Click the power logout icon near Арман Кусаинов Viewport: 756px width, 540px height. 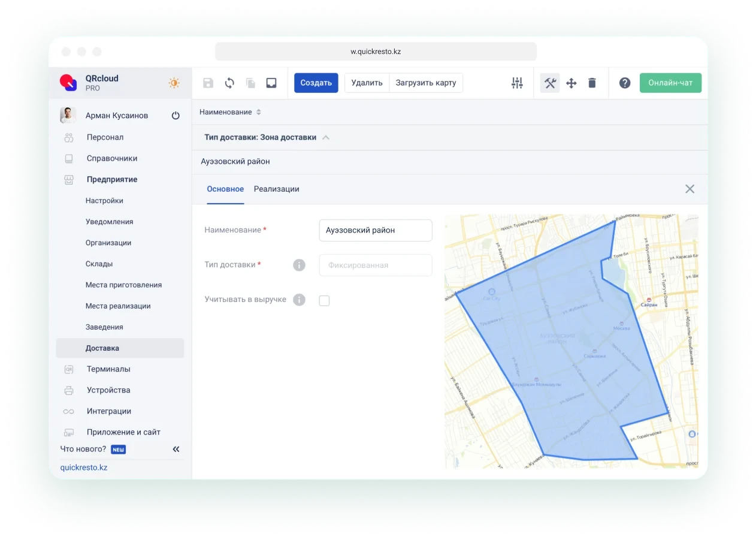pyautogui.click(x=176, y=116)
